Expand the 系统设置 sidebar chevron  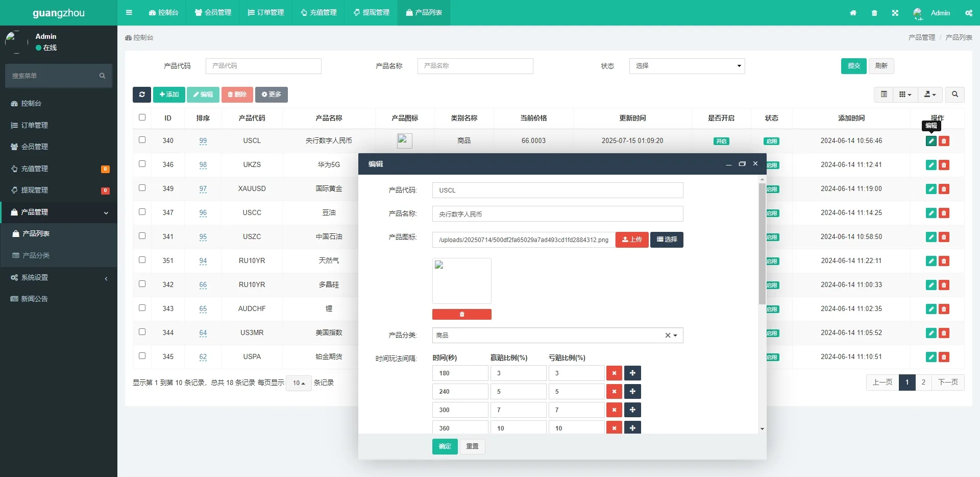click(x=106, y=278)
